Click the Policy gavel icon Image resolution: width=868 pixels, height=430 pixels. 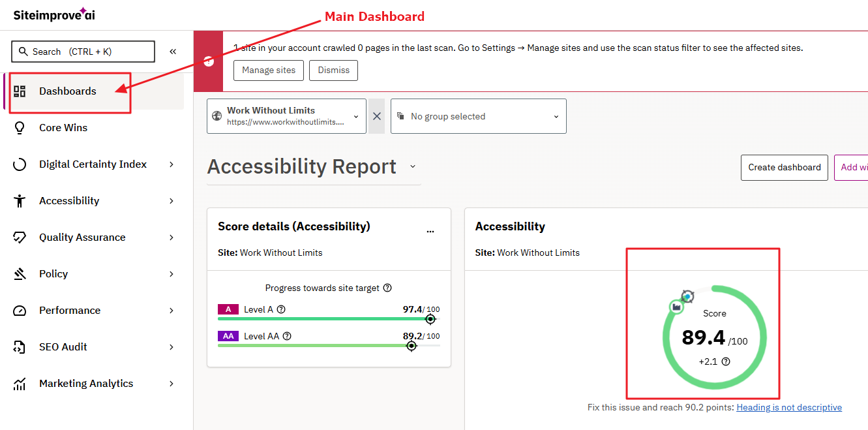coord(20,274)
